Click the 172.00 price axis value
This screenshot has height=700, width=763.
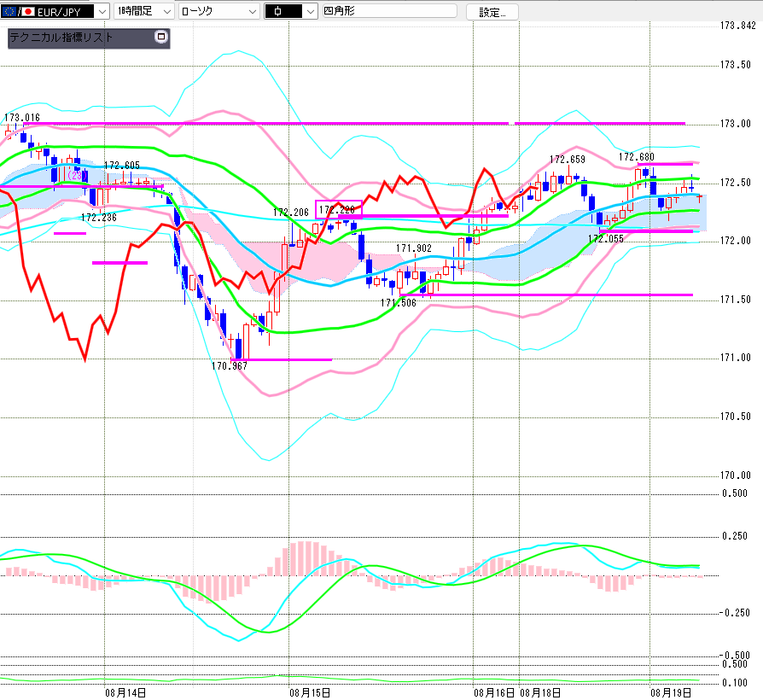[x=736, y=241]
